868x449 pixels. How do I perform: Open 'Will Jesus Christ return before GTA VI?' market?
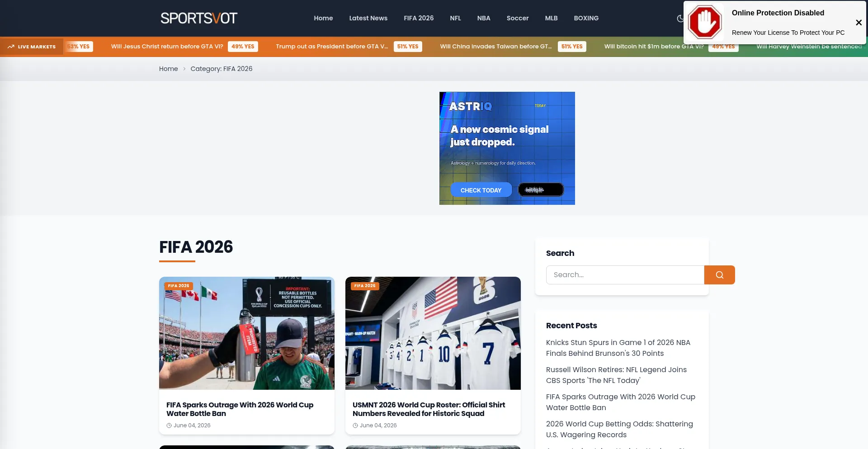(x=167, y=47)
